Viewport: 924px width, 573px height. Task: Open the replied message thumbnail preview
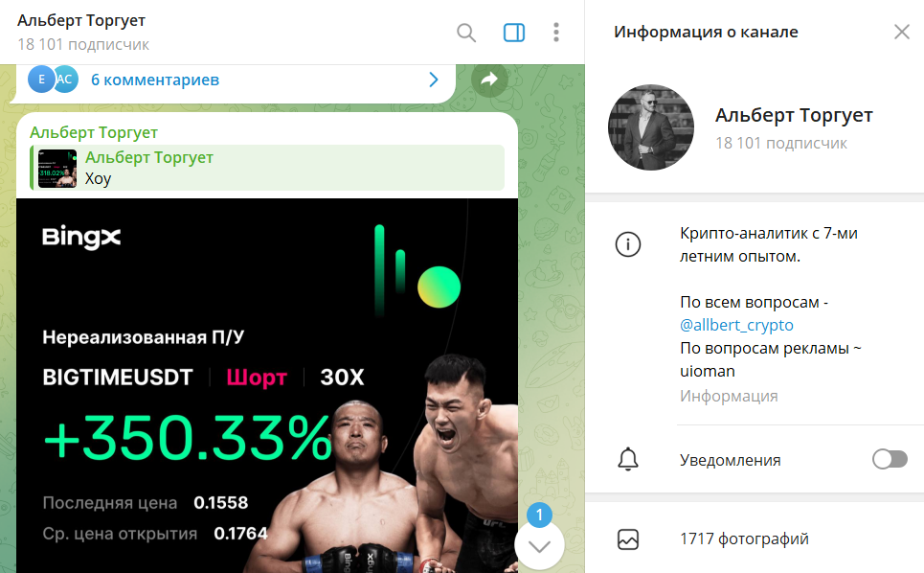pyautogui.click(x=57, y=169)
